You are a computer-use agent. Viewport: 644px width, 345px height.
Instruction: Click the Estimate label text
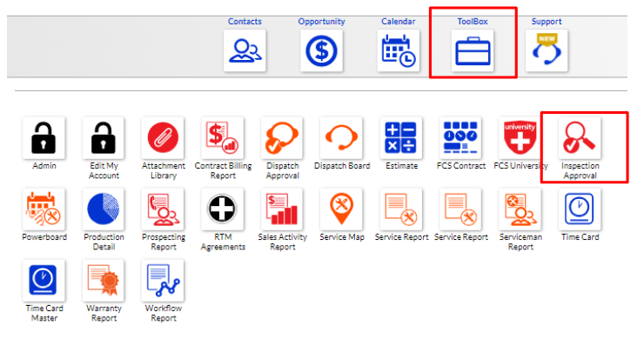click(x=401, y=166)
